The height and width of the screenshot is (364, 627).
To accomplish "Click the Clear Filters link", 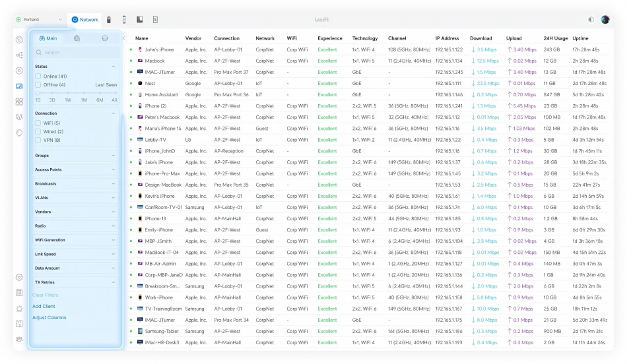I will (x=45, y=295).
